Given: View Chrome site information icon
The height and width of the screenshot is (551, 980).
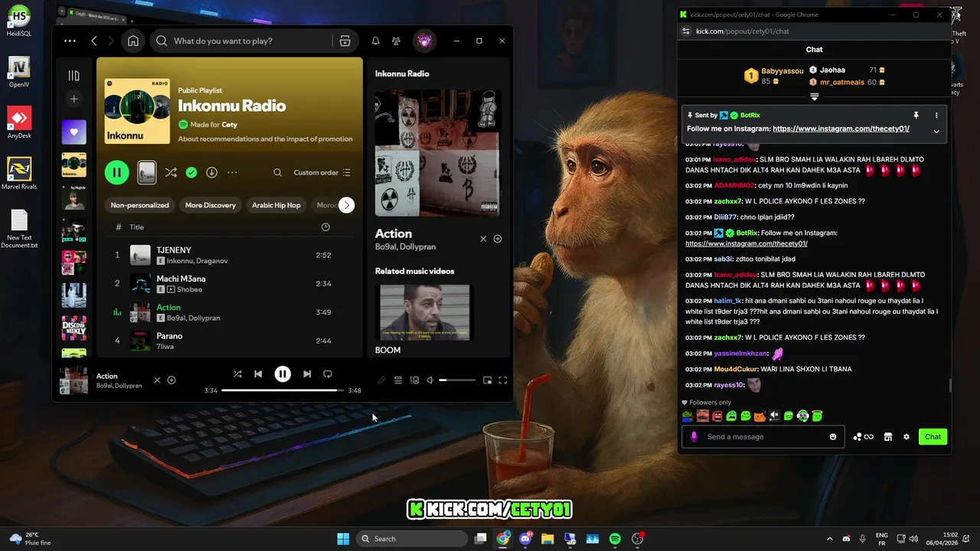Looking at the screenshot, I should 686,31.
